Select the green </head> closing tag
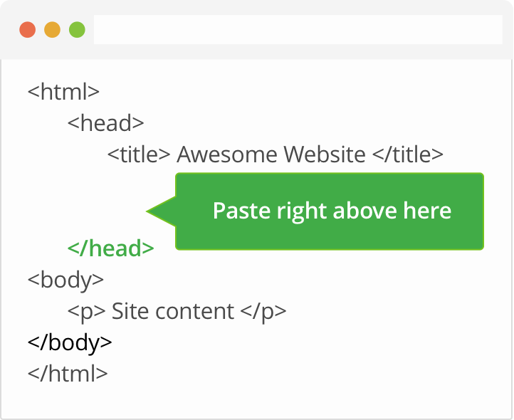This screenshot has width=514, height=420. click(111, 248)
